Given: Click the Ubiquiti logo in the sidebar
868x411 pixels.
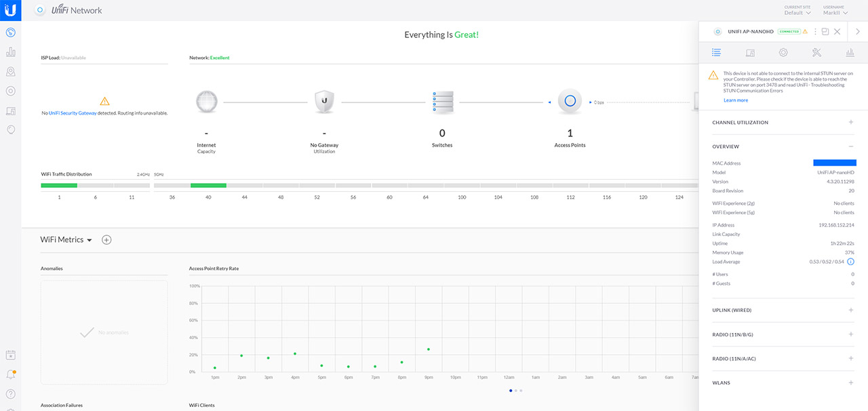Looking at the screenshot, I should 10,10.
